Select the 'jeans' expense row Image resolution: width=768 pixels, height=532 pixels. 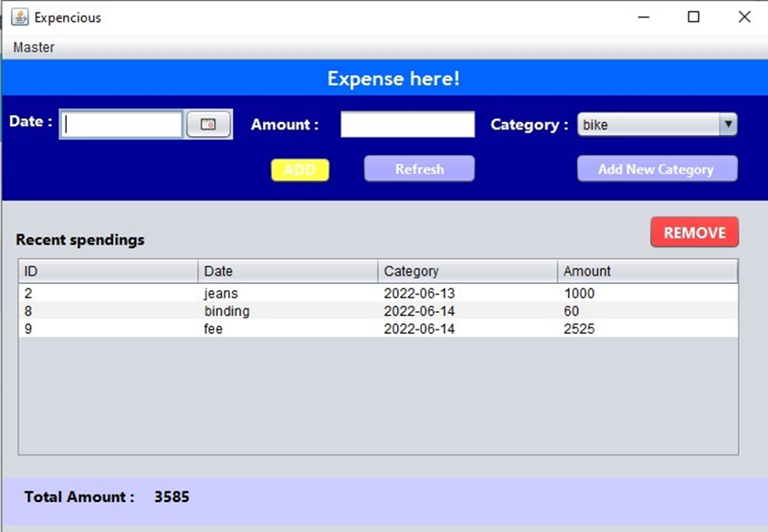tap(274, 294)
